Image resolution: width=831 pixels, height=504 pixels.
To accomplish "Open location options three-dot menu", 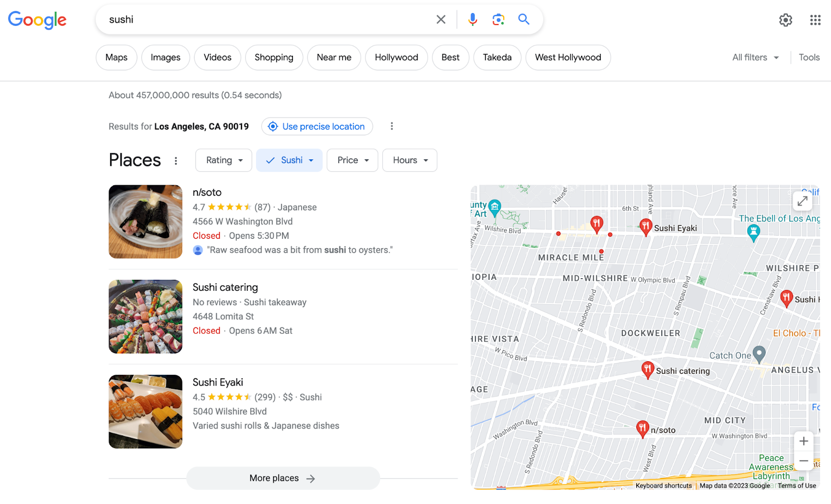I will point(392,126).
